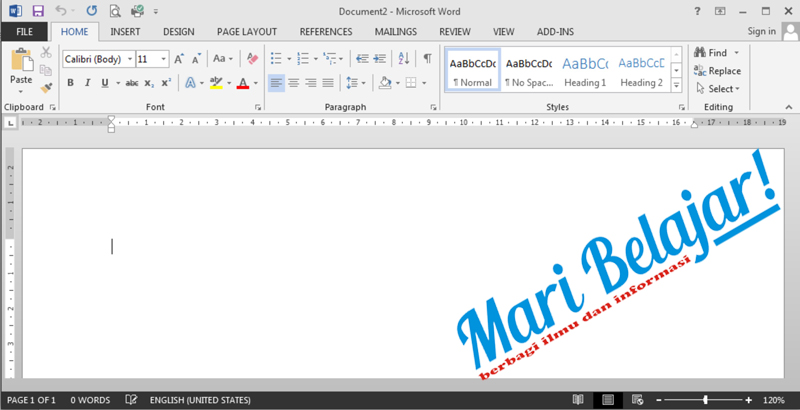Apply strikethrough formatting
The width and height of the screenshot is (800, 410).
(132, 83)
